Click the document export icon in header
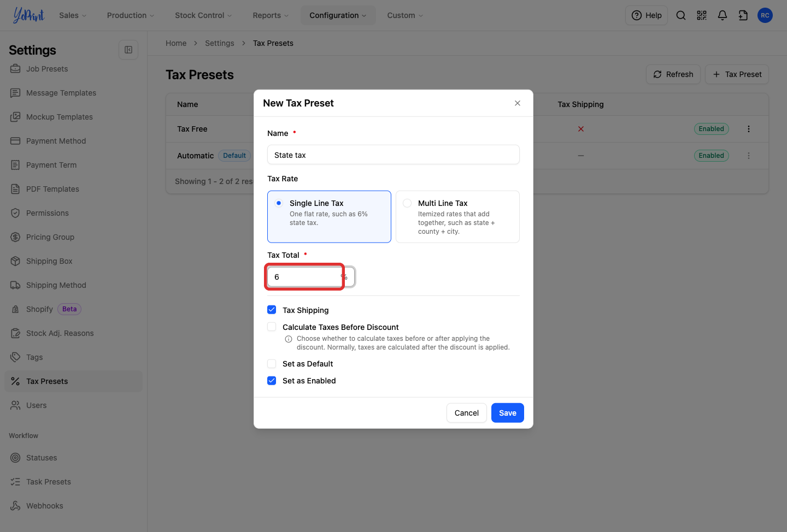 (743, 15)
